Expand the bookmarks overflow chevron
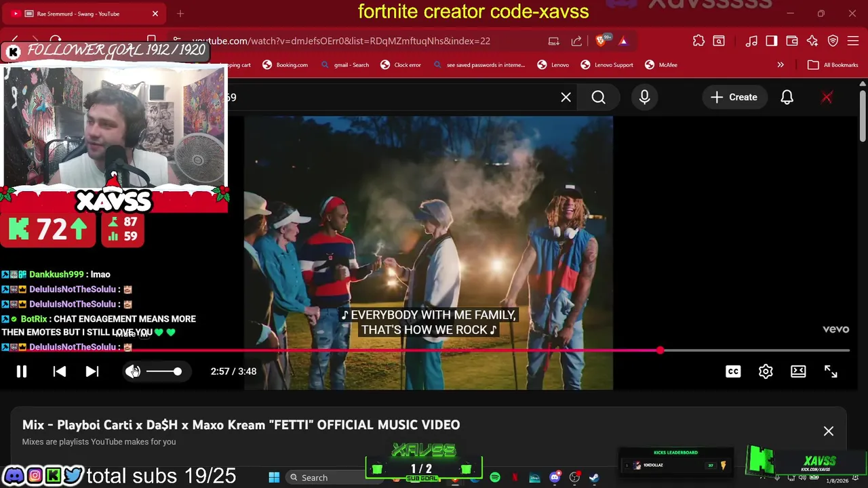868x488 pixels. click(781, 65)
